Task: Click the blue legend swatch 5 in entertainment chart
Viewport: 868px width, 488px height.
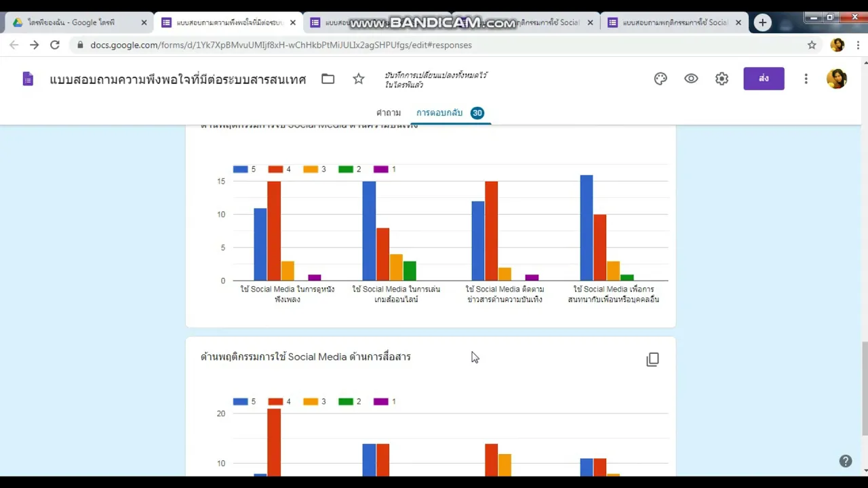Action: pos(240,169)
